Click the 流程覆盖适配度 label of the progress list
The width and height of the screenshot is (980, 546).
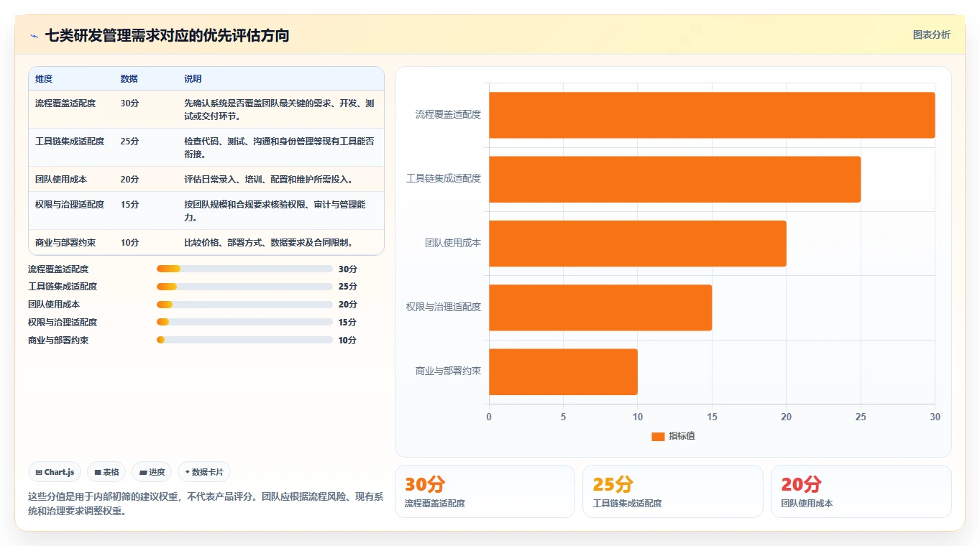click(x=58, y=269)
